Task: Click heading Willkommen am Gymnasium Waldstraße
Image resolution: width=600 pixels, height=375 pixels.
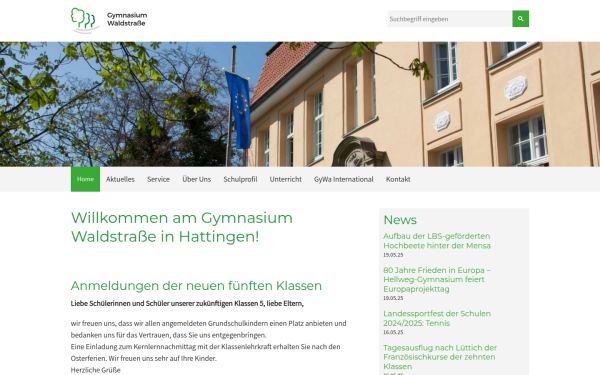Action: coord(182,227)
